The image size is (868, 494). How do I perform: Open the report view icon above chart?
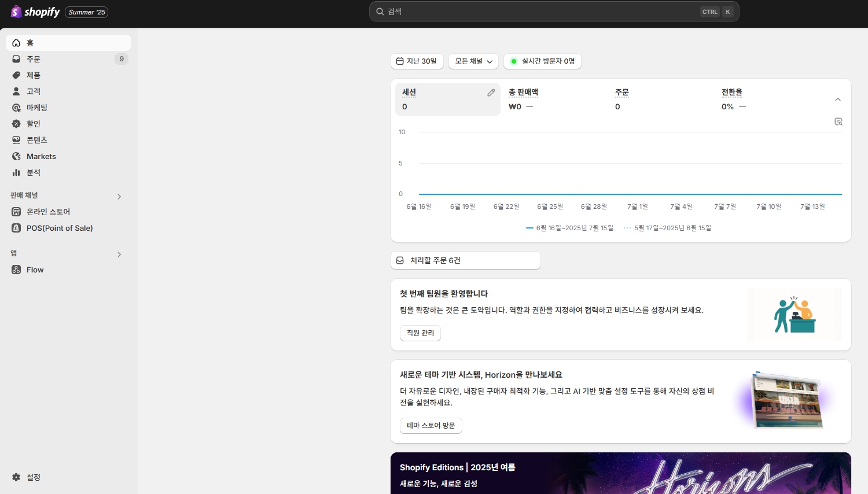pyautogui.click(x=838, y=121)
